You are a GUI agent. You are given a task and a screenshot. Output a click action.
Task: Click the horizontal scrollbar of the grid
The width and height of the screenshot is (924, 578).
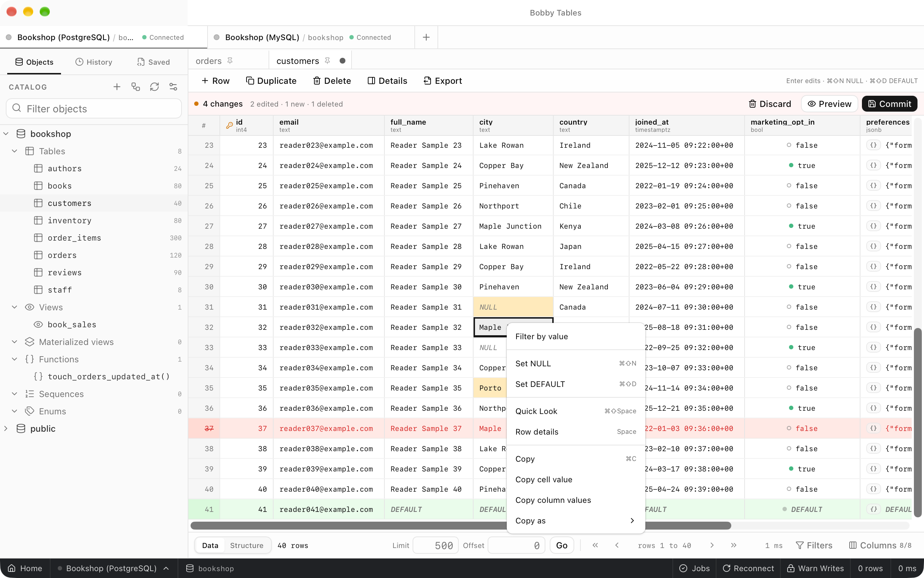coord(461,526)
